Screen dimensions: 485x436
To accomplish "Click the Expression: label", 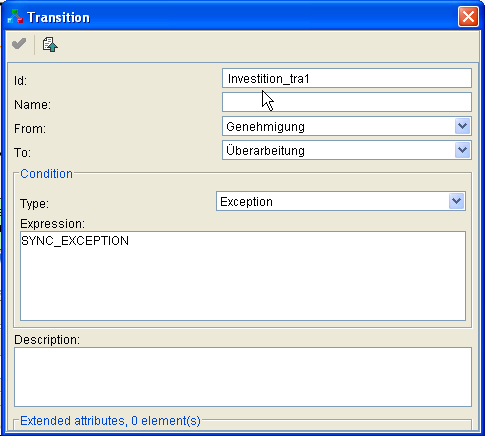I will click(x=52, y=224).
